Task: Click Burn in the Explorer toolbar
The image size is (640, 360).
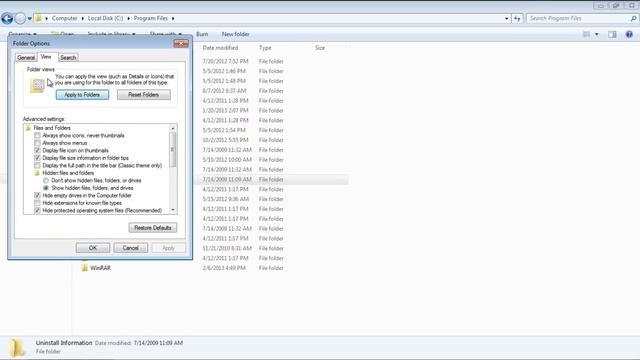Action: [x=202, y=34]
